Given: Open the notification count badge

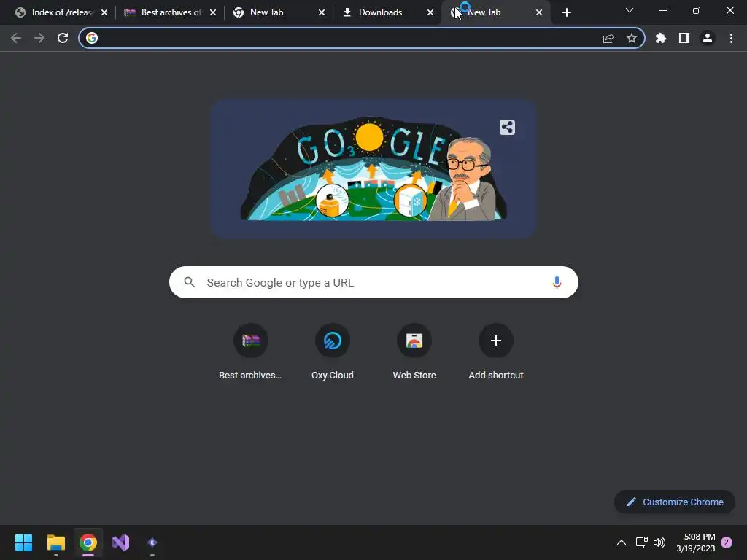Looking at the screenshot, I should click(727, 542).
